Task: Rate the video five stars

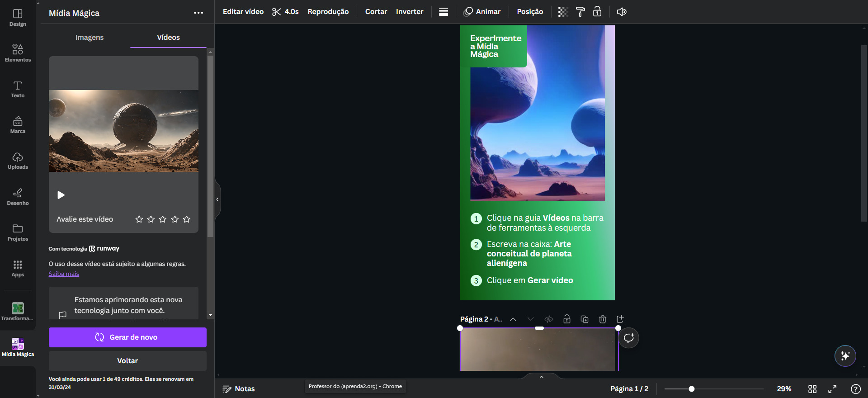Action: click(x=187, y=219)
